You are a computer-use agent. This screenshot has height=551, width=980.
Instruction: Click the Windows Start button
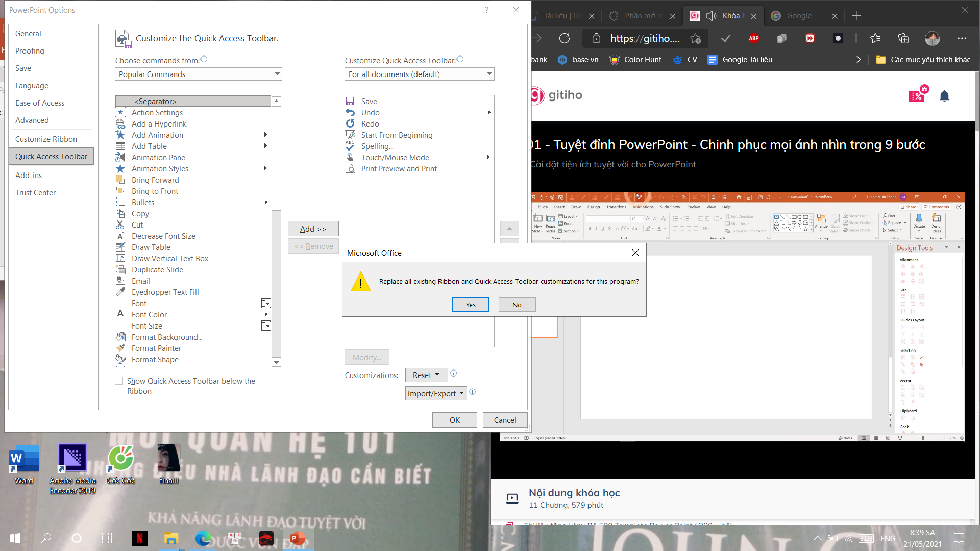(x=15, y=538)
